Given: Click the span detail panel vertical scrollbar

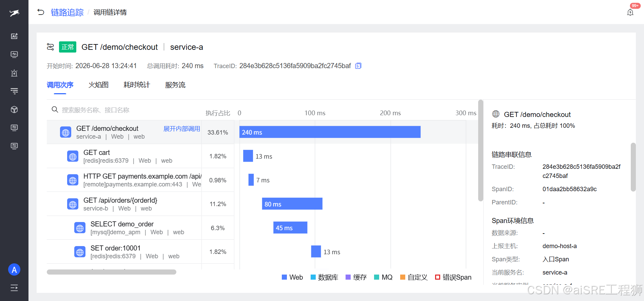Looking at the screenshot, I should point(633,167).
